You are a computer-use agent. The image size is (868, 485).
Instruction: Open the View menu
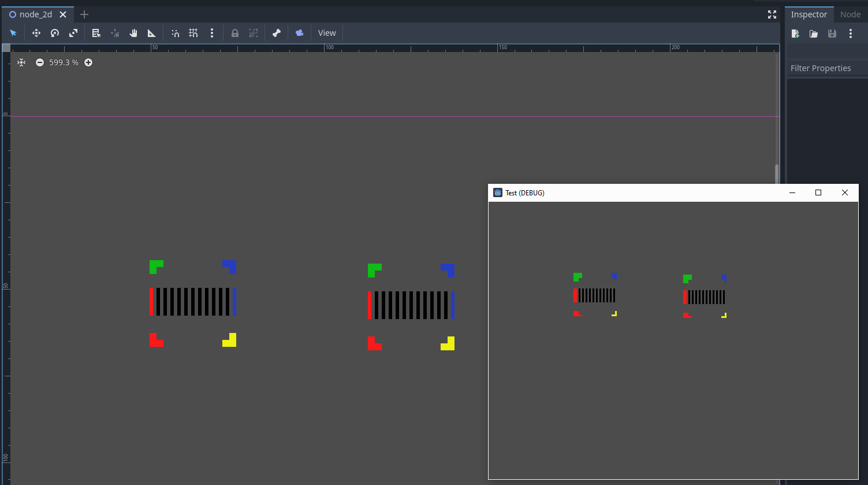coord(326,33)
